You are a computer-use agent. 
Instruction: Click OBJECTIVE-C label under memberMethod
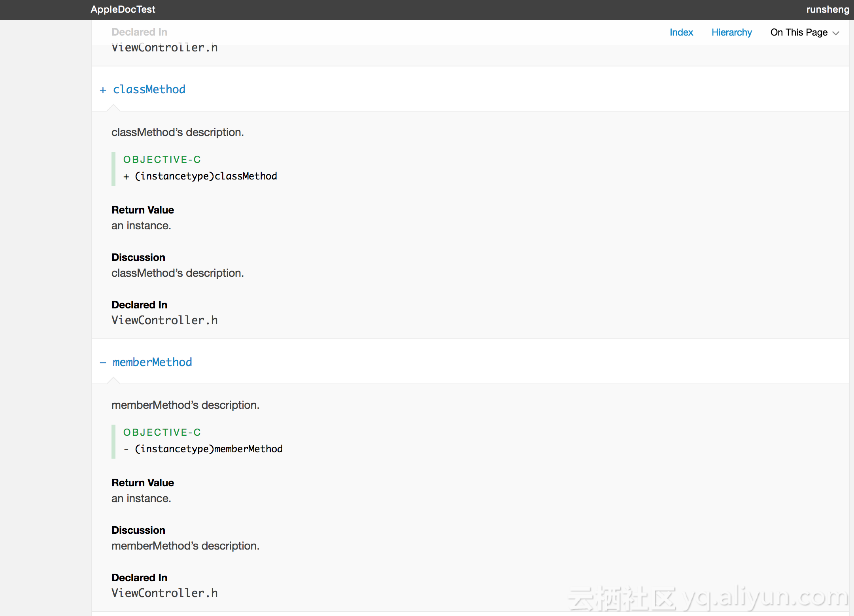[162, 432]
